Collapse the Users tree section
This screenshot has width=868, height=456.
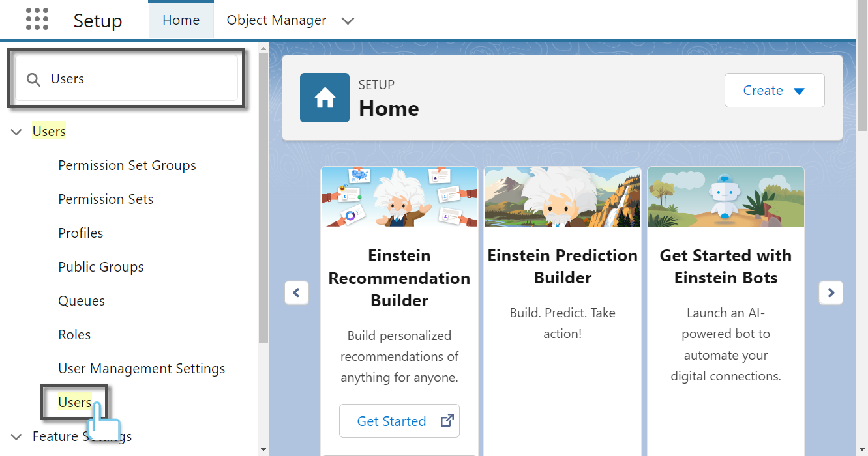click(x=17, y=132)
